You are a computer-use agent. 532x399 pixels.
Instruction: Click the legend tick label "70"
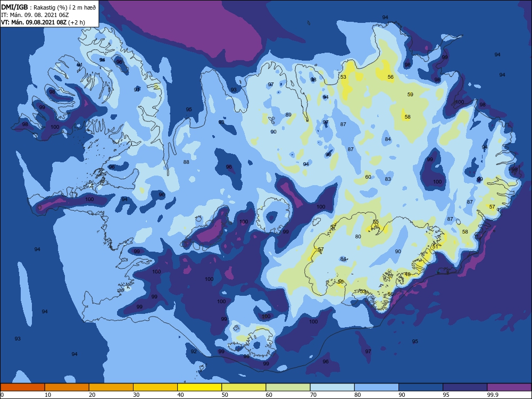313,395
